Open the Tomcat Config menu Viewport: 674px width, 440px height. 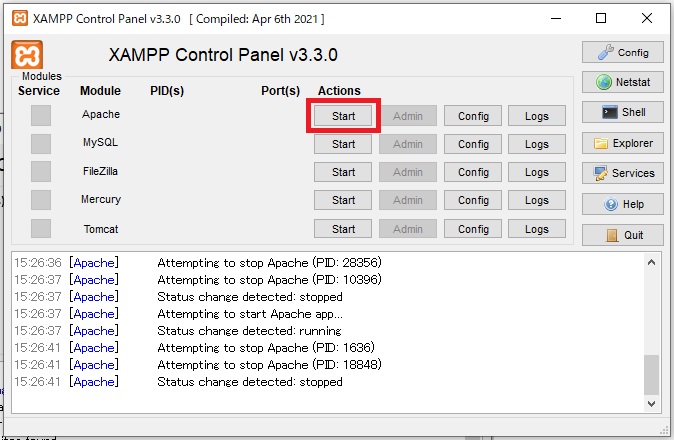coord(473,229)
